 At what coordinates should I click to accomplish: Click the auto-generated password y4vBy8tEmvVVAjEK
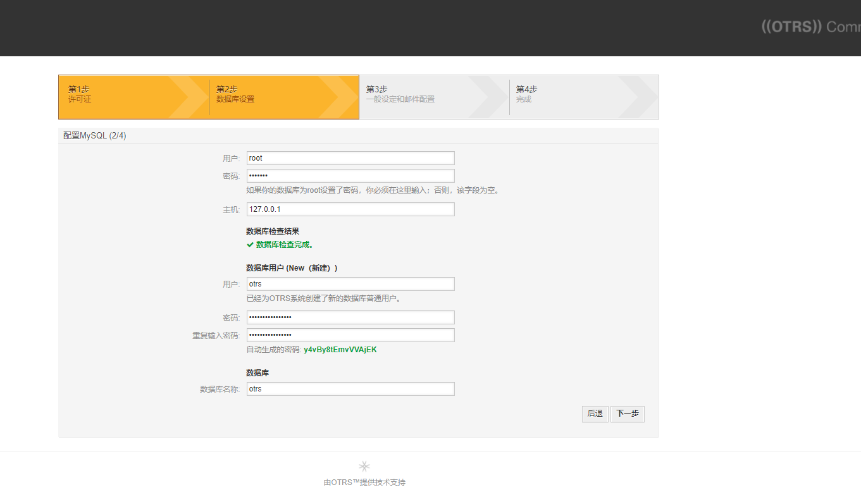(340, 349)
